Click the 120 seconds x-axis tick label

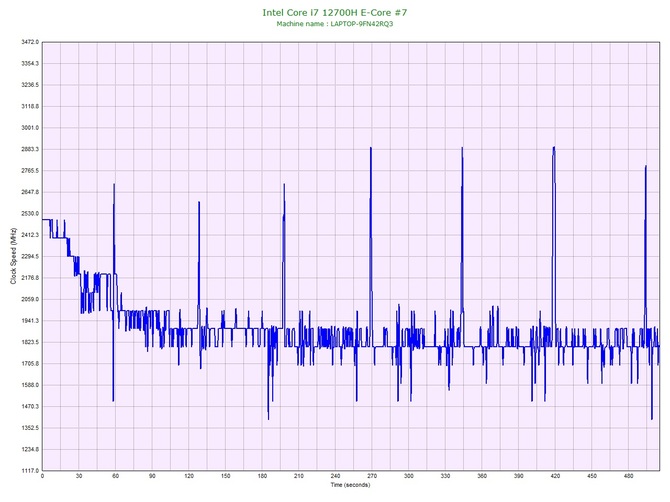tap(189, 476)
